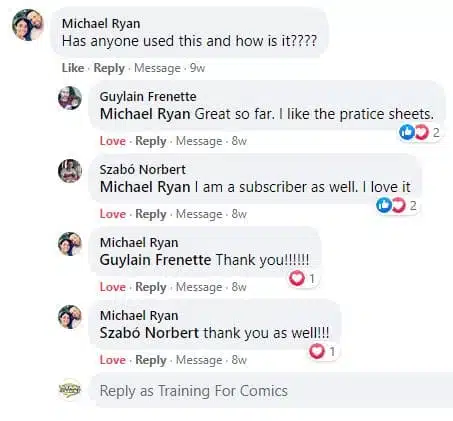
Task: View reactions on Guylain Frenette's comment
Action: coord(419,133)
